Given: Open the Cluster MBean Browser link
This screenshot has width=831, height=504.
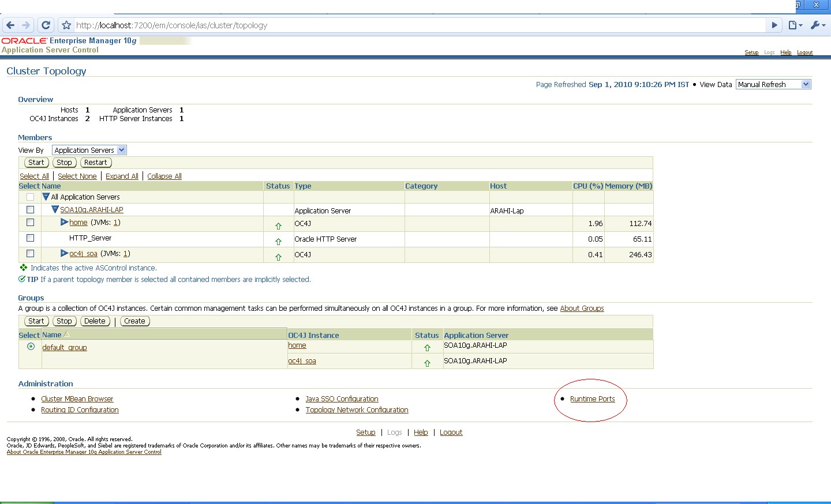Looking at the screenshot, I should click(77, 399).
